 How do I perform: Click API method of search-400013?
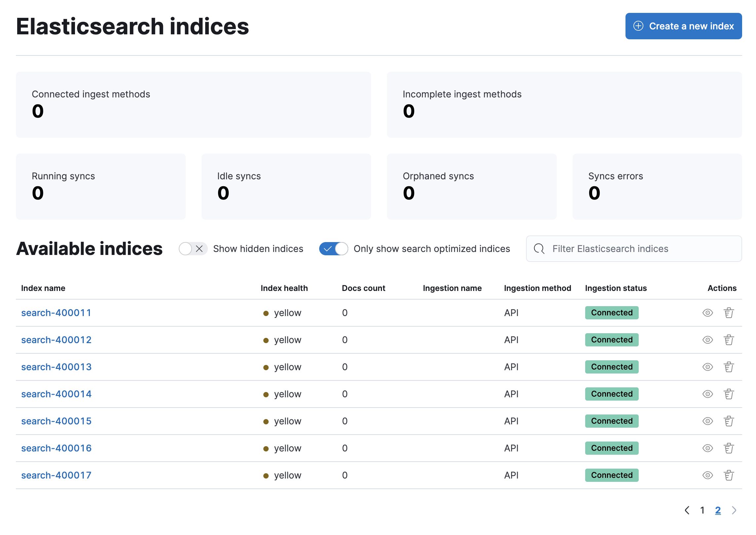tap(511, 367)
